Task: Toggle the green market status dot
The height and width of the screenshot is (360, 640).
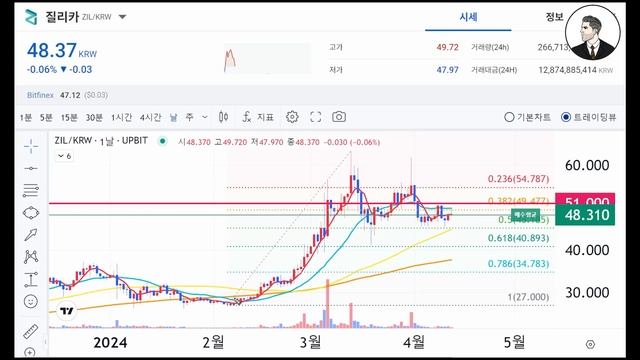Action: point(162,141)
